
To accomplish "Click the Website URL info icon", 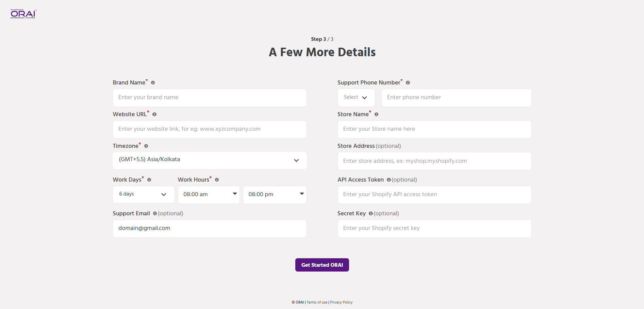I will (x=154, y=114).
